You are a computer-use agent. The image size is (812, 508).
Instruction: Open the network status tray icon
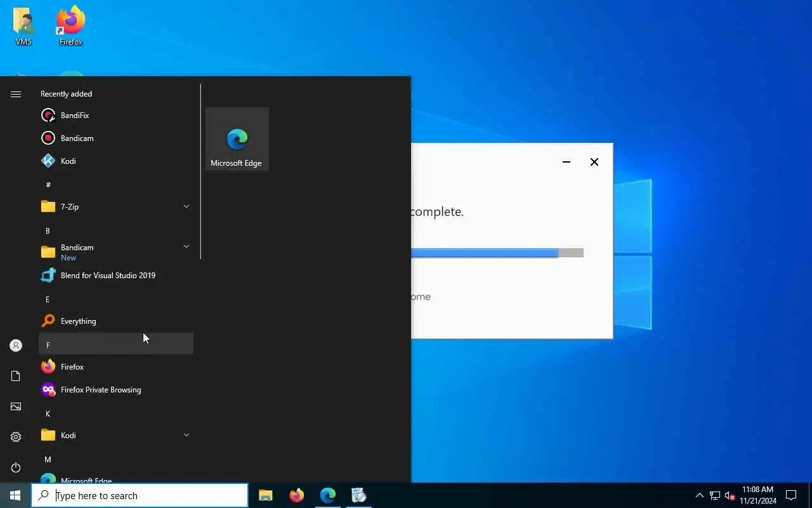tap(715, 495)
